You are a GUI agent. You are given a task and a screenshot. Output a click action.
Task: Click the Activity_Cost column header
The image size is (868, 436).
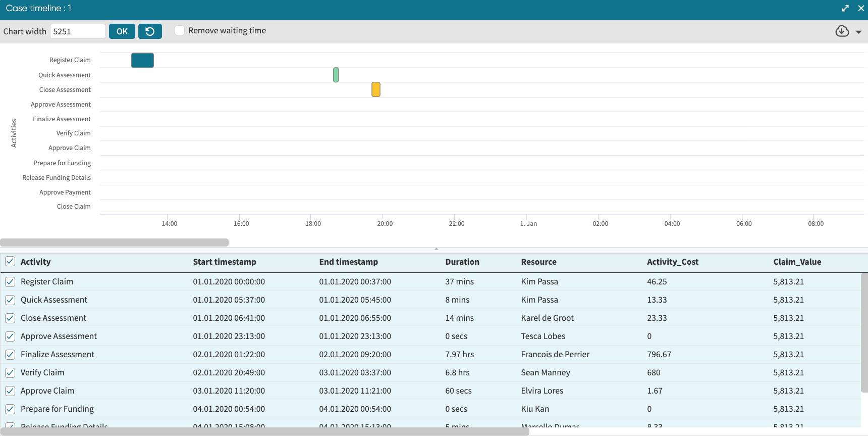tap(672, 262)
